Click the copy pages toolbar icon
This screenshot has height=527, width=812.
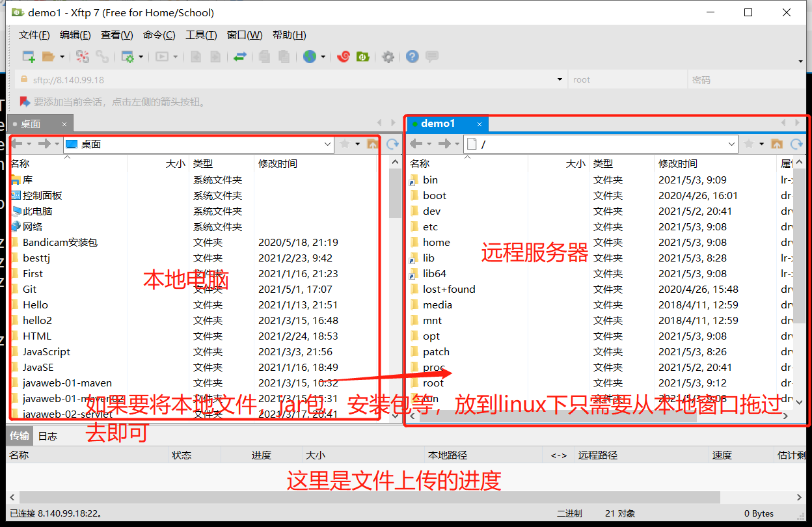264,57
